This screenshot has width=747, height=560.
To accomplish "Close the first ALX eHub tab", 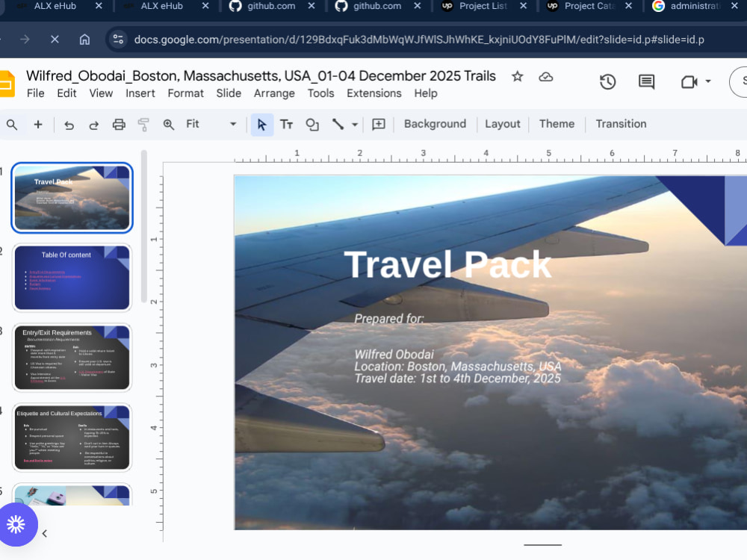I will [x=99, y=6].
